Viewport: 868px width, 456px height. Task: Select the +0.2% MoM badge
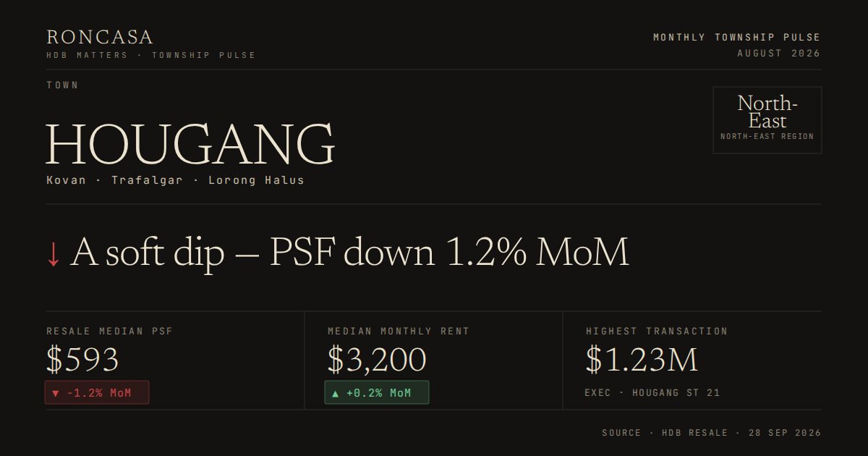(376, 393)
